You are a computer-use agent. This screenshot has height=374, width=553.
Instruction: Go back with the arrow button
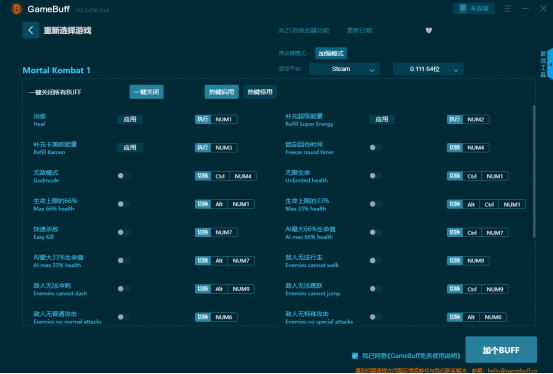point(31,30)
